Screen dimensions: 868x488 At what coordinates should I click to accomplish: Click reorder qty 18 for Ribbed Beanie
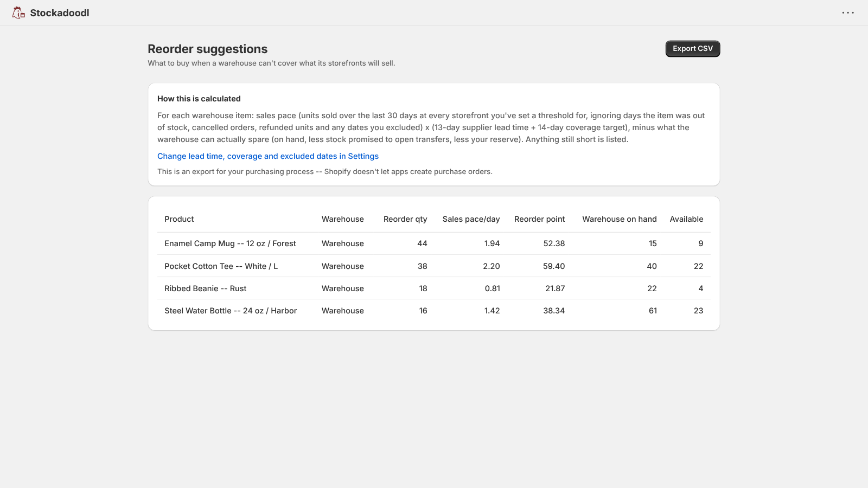pos(423,288)
